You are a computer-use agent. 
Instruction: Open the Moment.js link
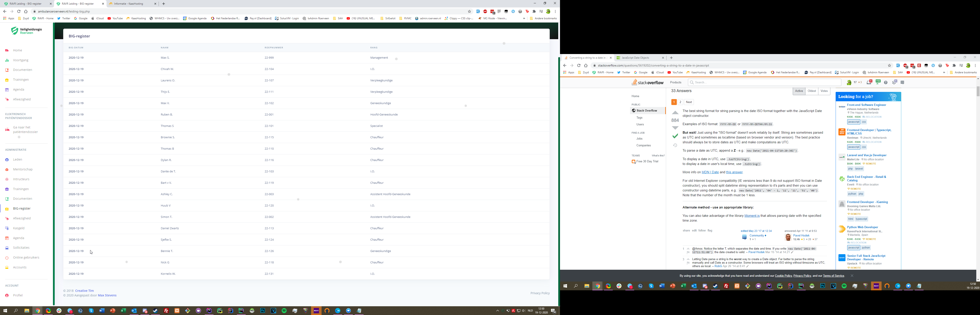coord(752,216)
